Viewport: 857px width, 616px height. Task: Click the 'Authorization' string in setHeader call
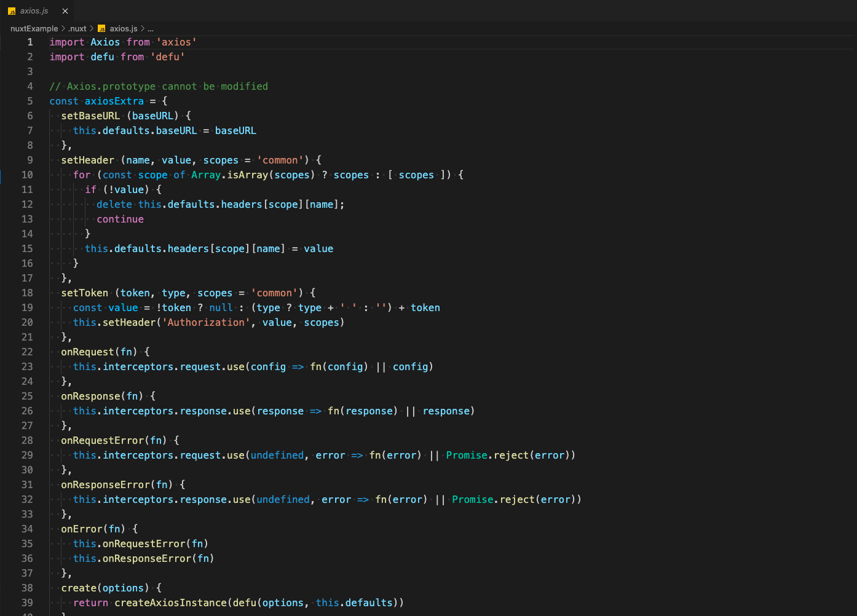[x=206, y=323]
